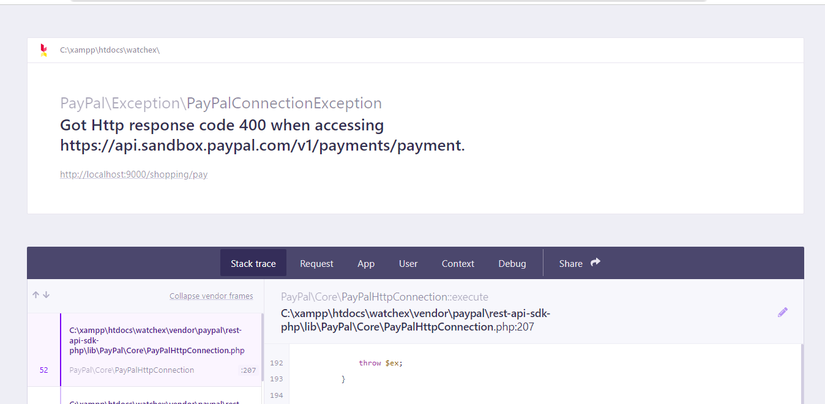The image size is (825, 404).
Task: Click the Ignition logo icon
Action: 42,49
